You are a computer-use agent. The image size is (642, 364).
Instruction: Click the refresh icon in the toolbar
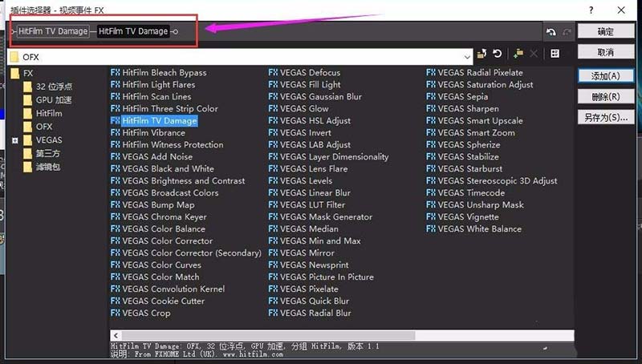(x=498, y=54)
